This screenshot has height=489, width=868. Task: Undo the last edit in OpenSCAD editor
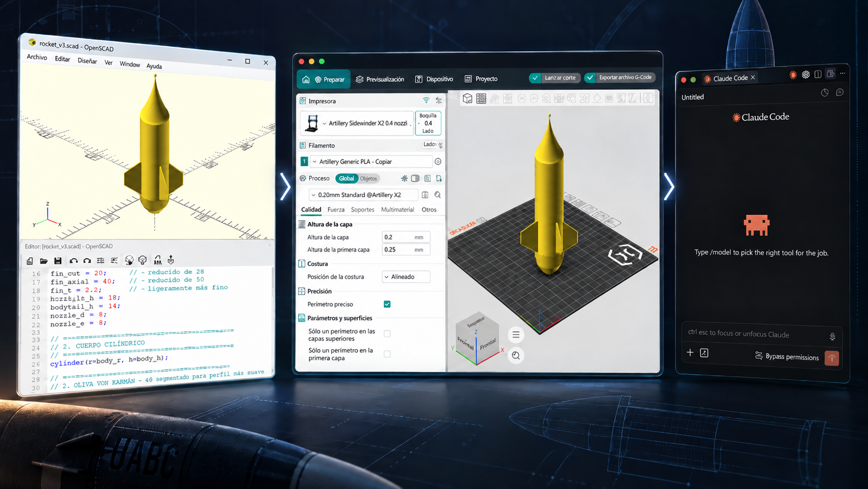(x=74, y=261)
